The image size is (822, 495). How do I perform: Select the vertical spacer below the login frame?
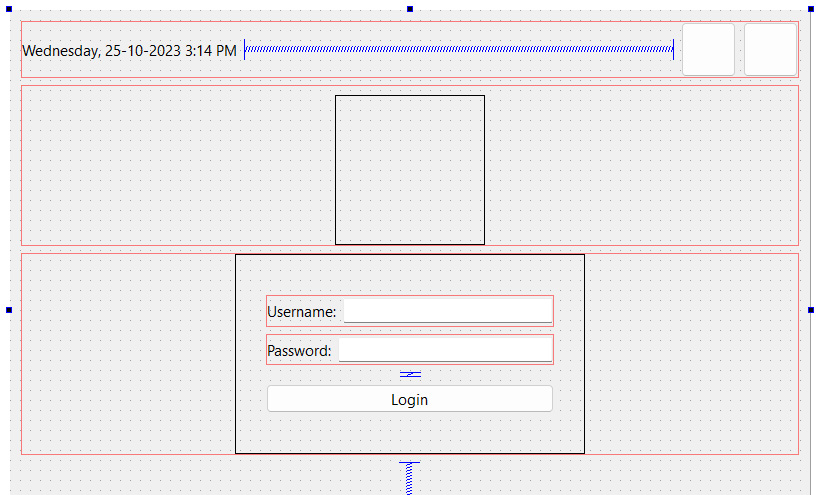pos(409,478)
